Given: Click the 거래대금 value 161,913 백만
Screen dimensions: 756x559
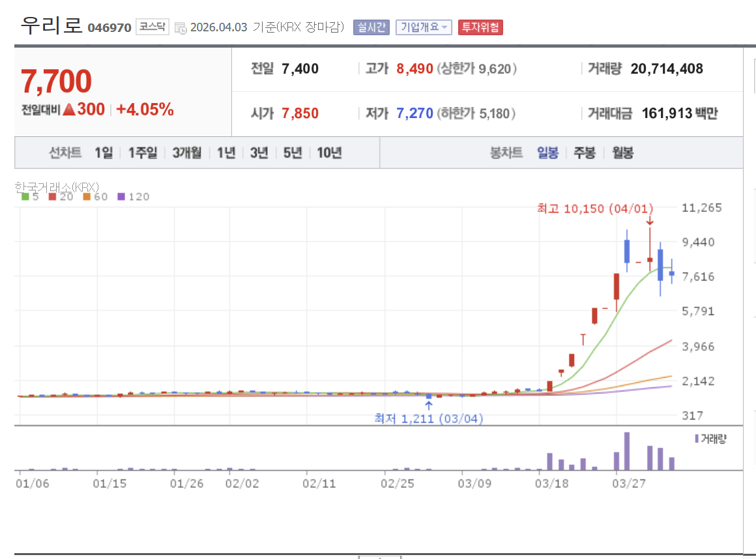Looking at the screenshot, I should coord(680,113).
